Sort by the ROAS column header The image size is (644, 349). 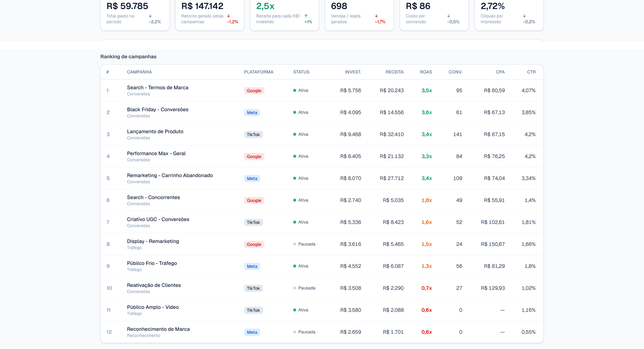tap(426, 72)
